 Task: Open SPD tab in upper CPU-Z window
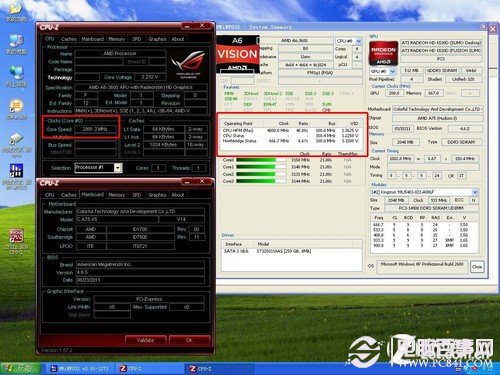(x=137, y=39)
